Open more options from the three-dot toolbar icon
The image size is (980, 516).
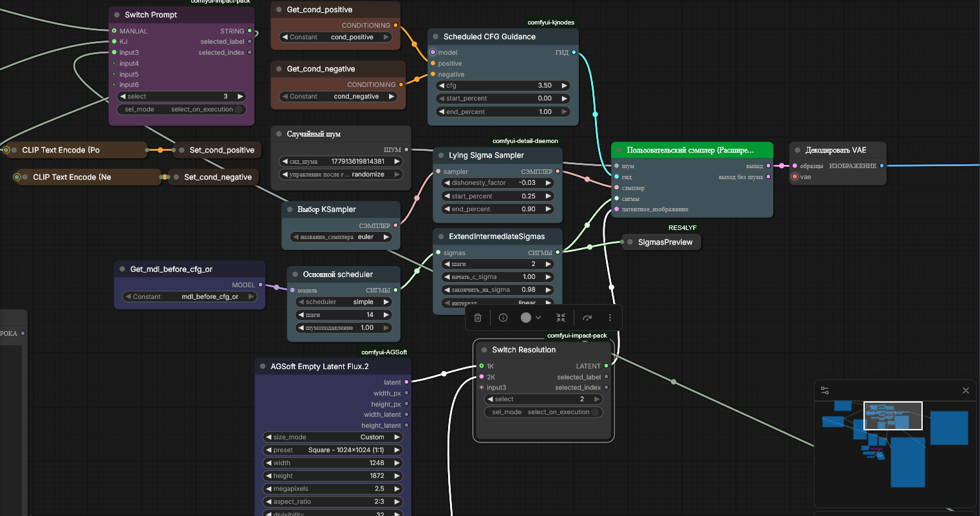(x=610, y=318)
